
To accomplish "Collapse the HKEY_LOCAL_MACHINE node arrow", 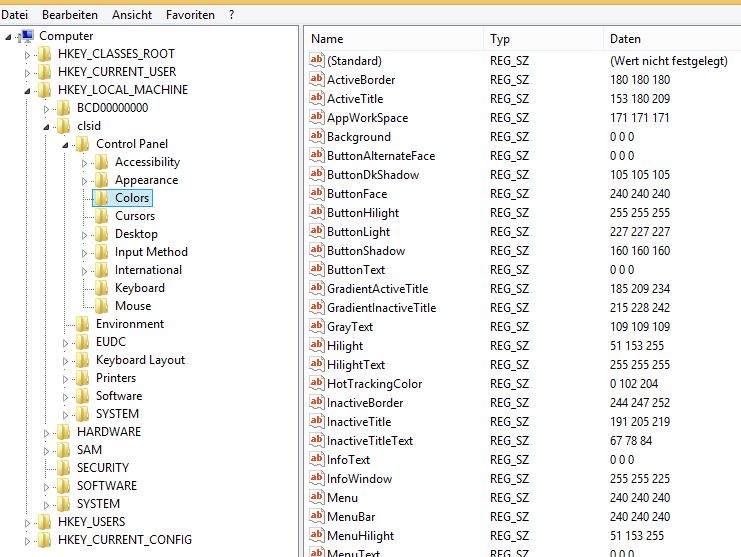I will pyautogui.click(x=27, y=91).
